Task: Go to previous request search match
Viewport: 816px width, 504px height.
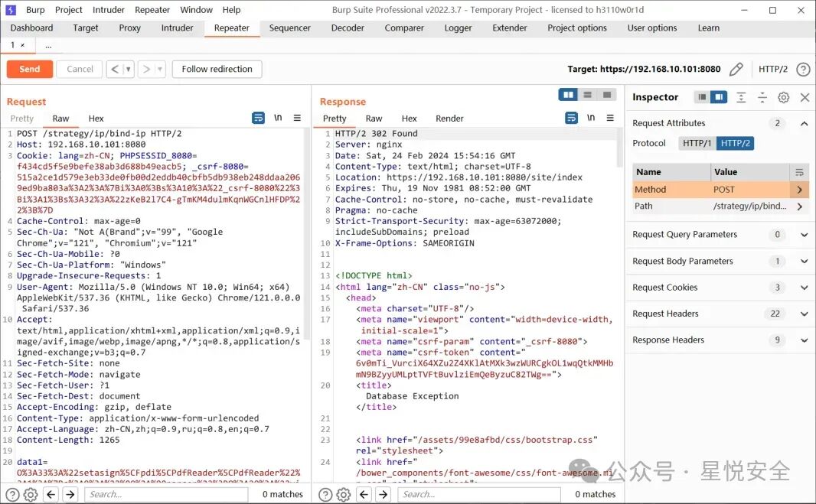Action: [x=51, y=494]
